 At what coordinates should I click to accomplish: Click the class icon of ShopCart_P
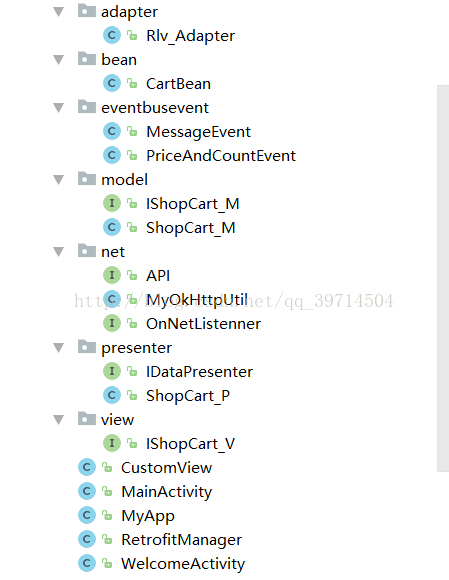tap(112, 395)
